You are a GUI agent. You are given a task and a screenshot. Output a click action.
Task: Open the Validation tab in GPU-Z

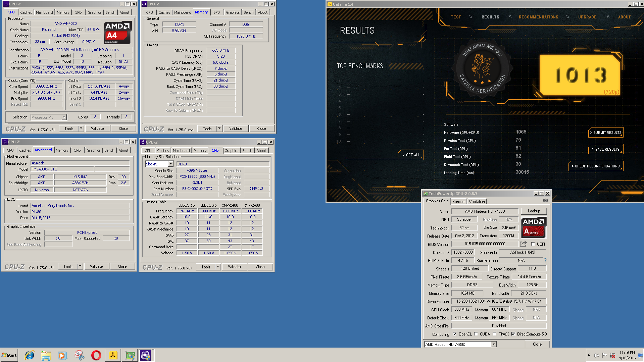point(477,201)
